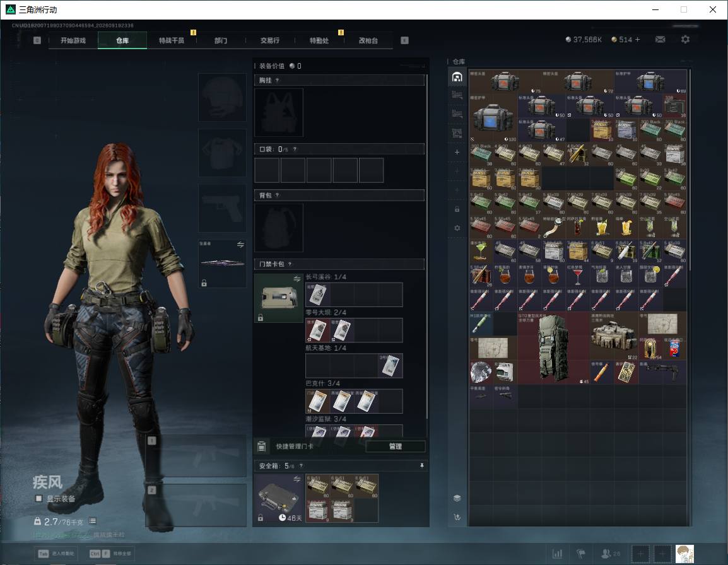Click the Tab 进入特勤处 shortcut button
Viewport: 728px width, 565px height.
click(57, 554)
